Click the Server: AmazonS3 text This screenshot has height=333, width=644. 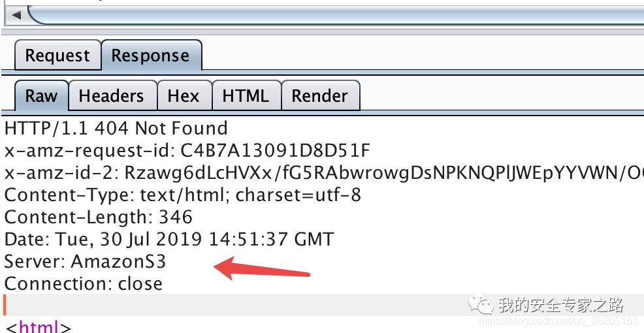click(85, 262)
